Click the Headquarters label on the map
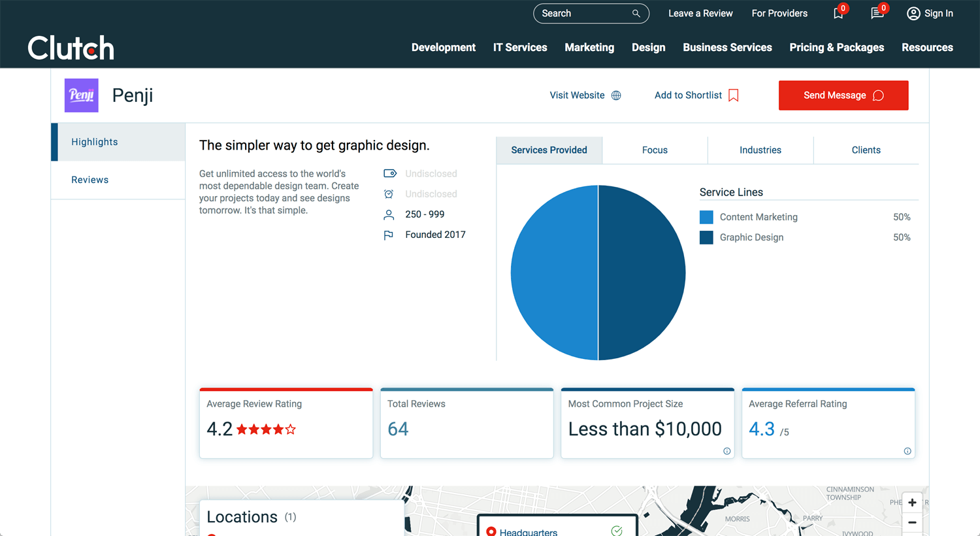The image size is (980, 536). tap(529, 532)
